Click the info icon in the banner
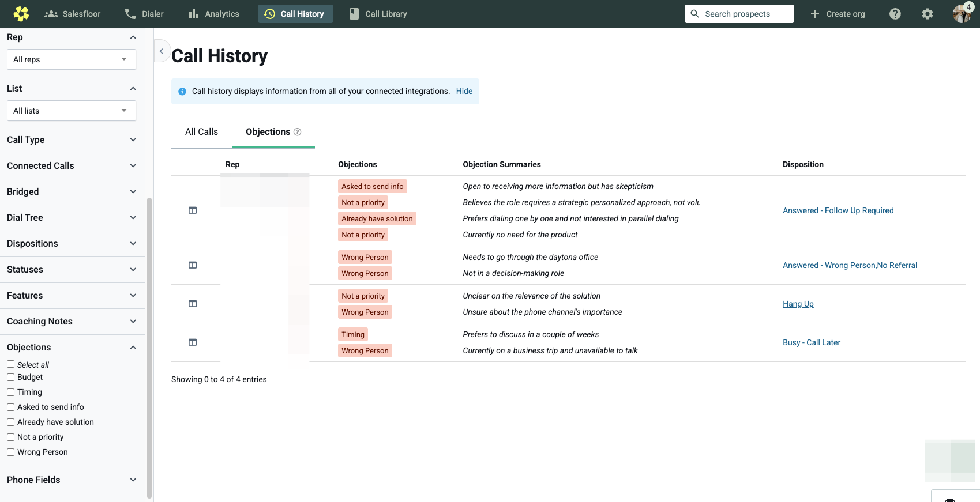 coord(182,92)
